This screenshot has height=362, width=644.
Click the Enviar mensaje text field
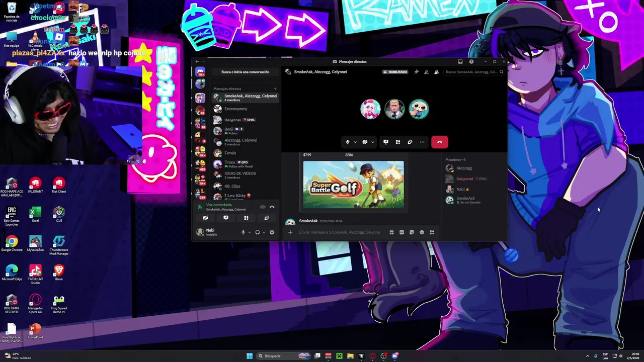click(341, 232)
